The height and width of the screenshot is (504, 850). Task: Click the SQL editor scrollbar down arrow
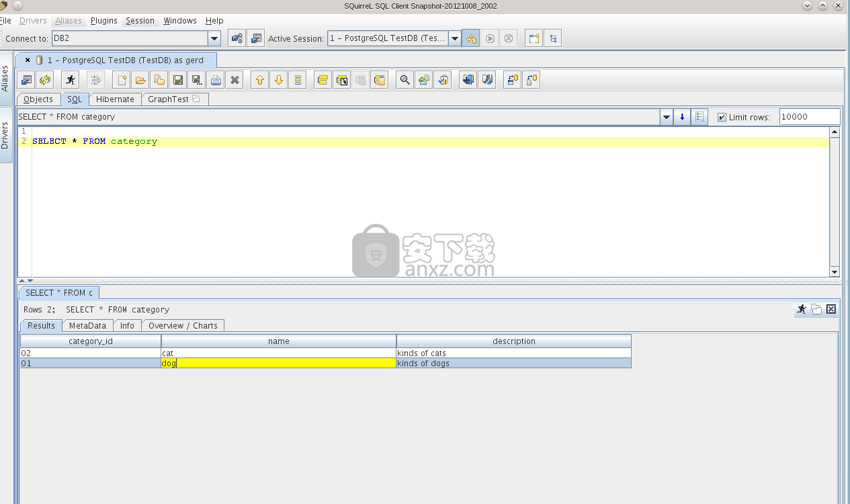coord(835,272)
